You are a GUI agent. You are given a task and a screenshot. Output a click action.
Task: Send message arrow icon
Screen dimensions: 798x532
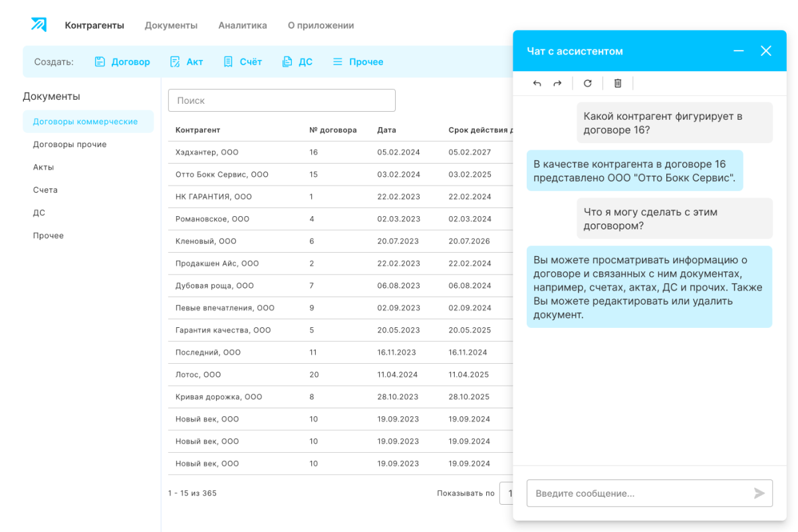[x=759, y=493]
